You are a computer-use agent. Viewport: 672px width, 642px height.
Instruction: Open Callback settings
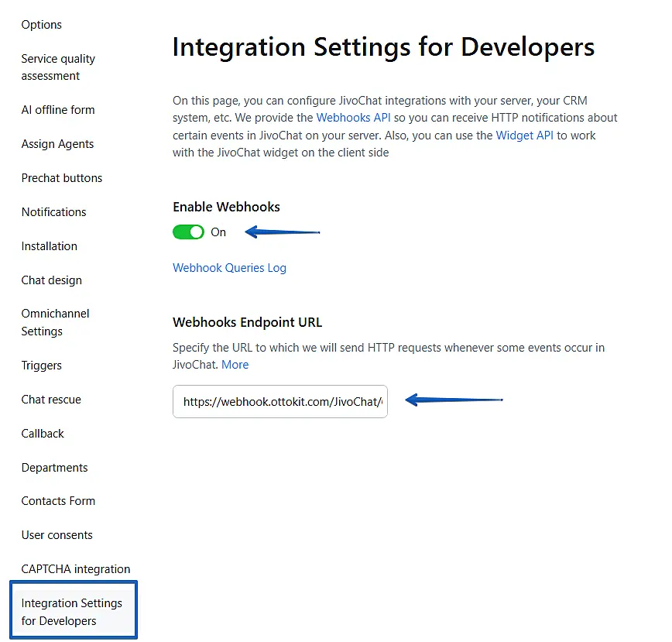coord(43,434)
